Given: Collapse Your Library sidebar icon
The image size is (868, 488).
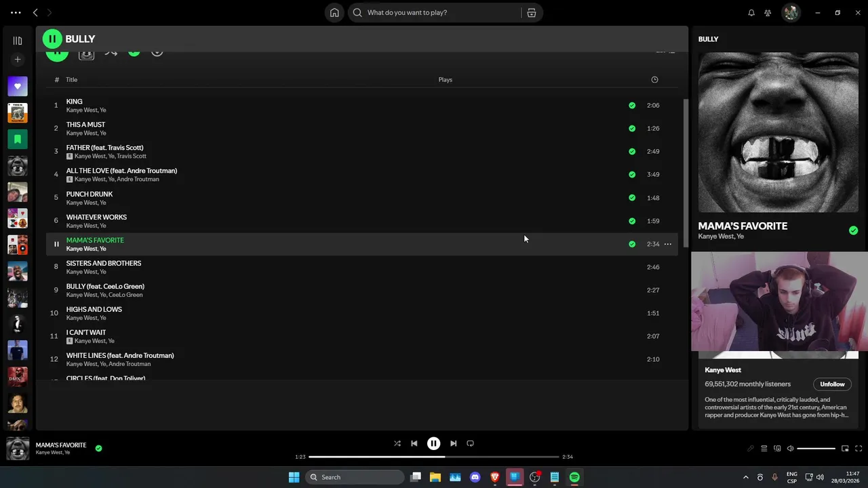Looking at the screenshot, I should (x=18, y=41).
